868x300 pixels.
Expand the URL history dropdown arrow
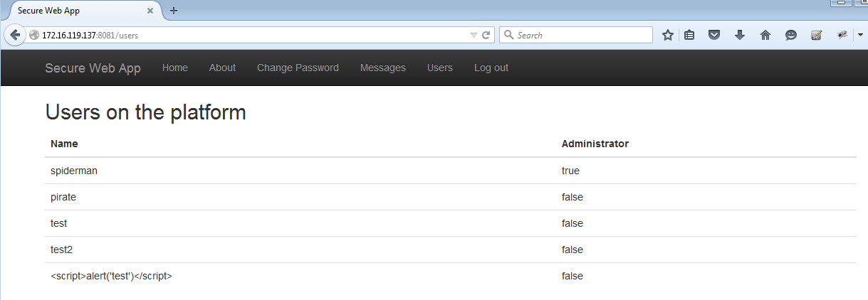[474, 35]
